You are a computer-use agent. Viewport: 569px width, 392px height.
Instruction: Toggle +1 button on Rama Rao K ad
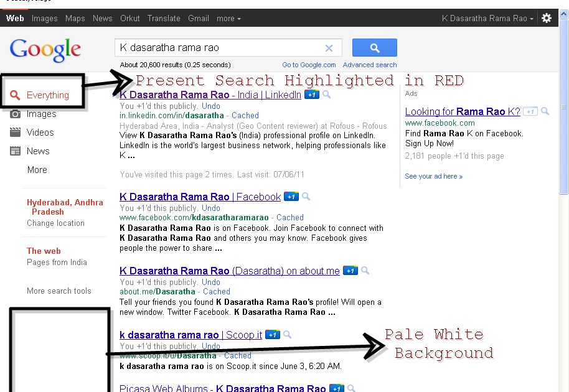530,111
